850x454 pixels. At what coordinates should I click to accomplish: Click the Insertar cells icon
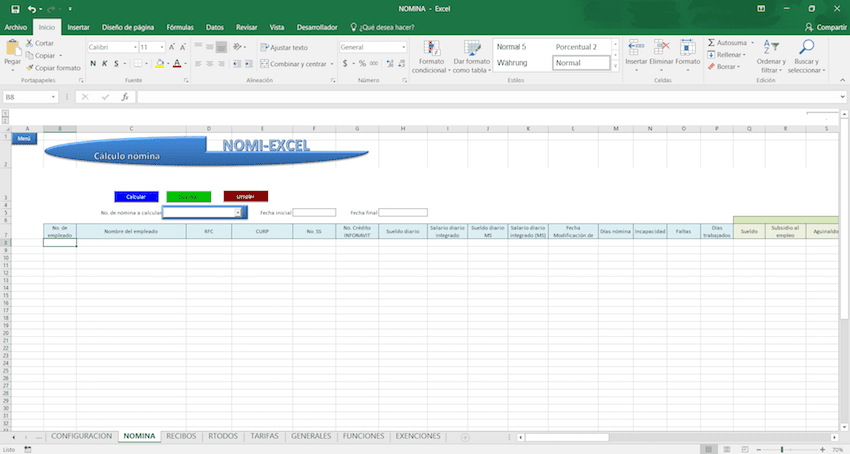636,47
